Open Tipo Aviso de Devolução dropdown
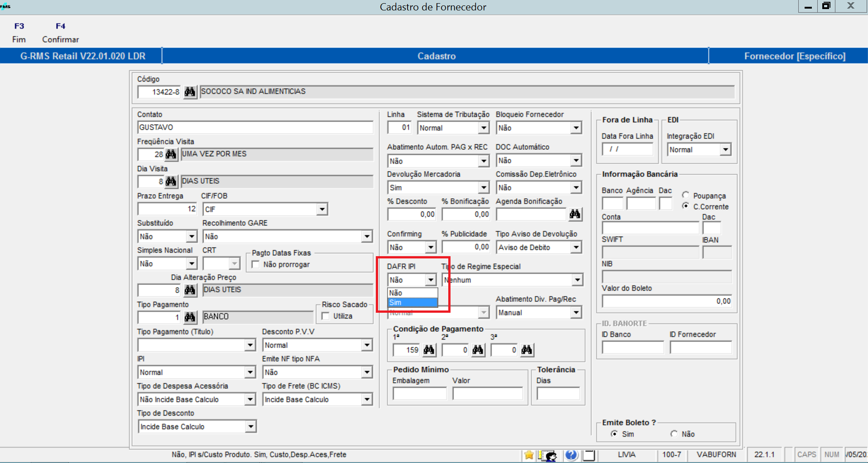868x463 pixels. coord(576,247)
